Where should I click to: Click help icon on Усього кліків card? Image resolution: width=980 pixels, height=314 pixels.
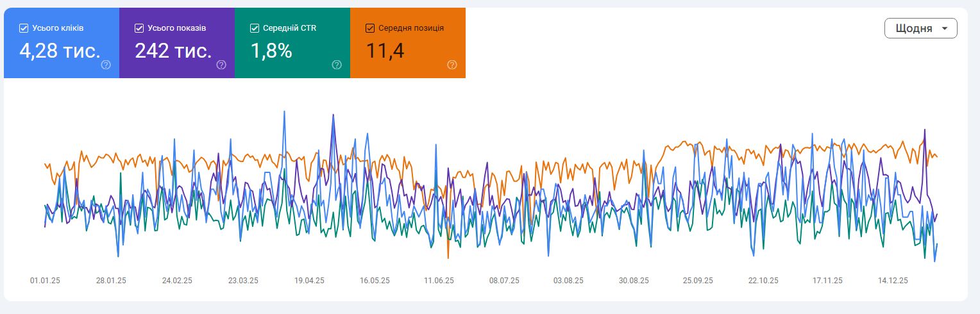point(106,65)
